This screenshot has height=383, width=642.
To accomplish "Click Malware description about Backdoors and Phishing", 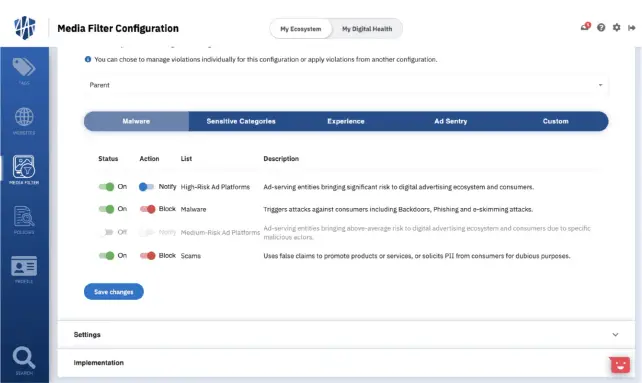I will (398, 209).
